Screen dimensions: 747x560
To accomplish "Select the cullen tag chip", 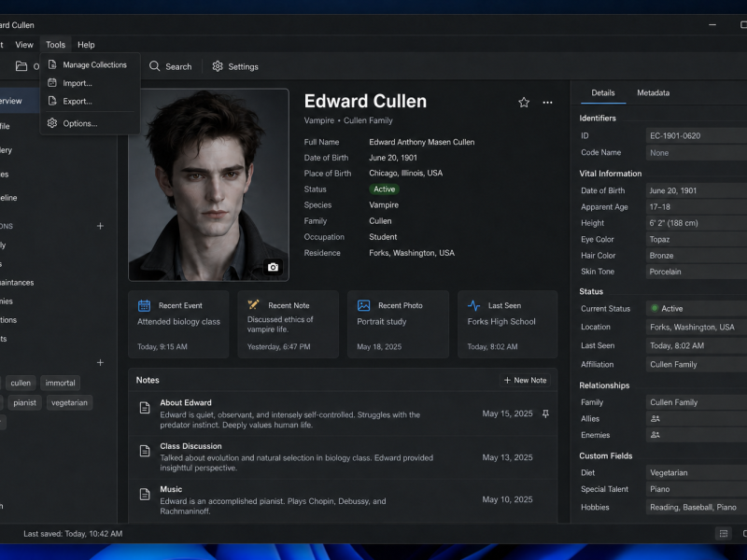I will tap(21, 383).
